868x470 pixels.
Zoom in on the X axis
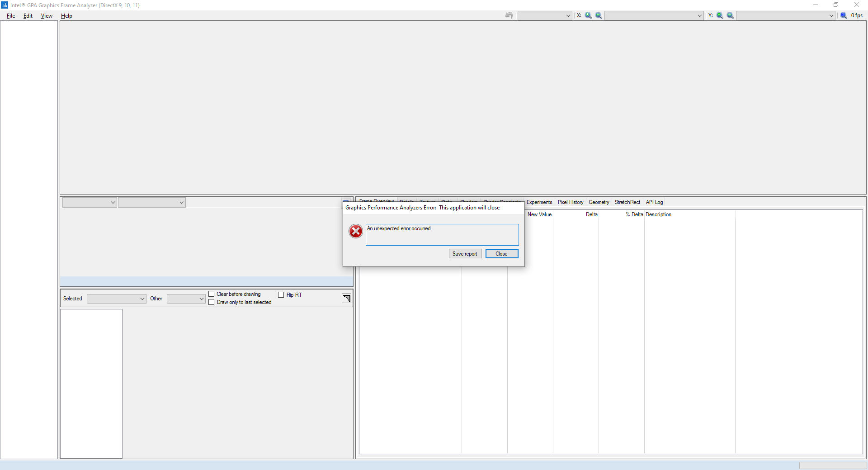(x=588, y=15)
